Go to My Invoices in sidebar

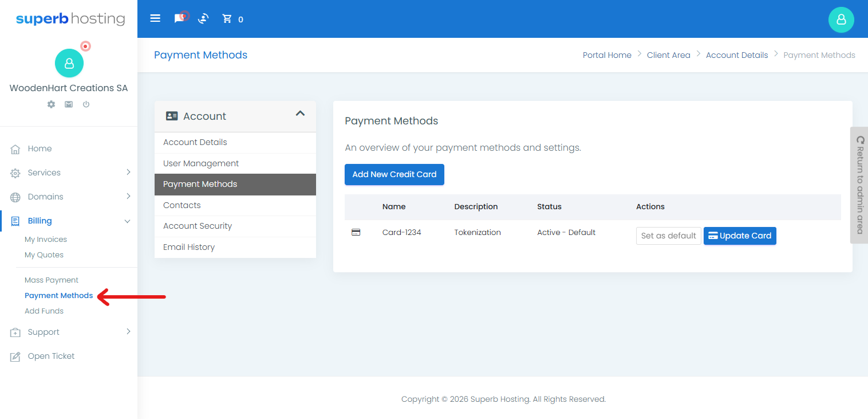pos(46,240)
